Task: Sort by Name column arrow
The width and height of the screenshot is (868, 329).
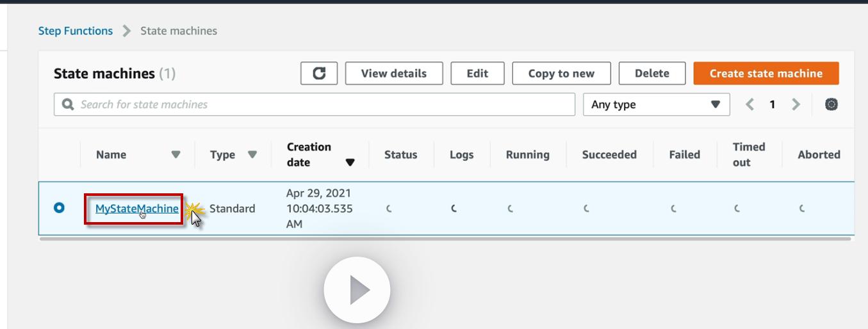Action: (x=176, y=155)
